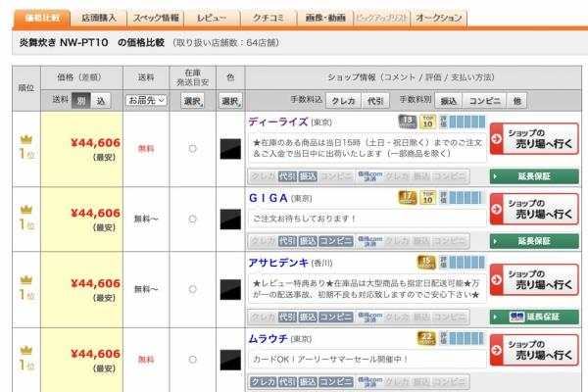Open the GIGA shop link

pos(269,198)
